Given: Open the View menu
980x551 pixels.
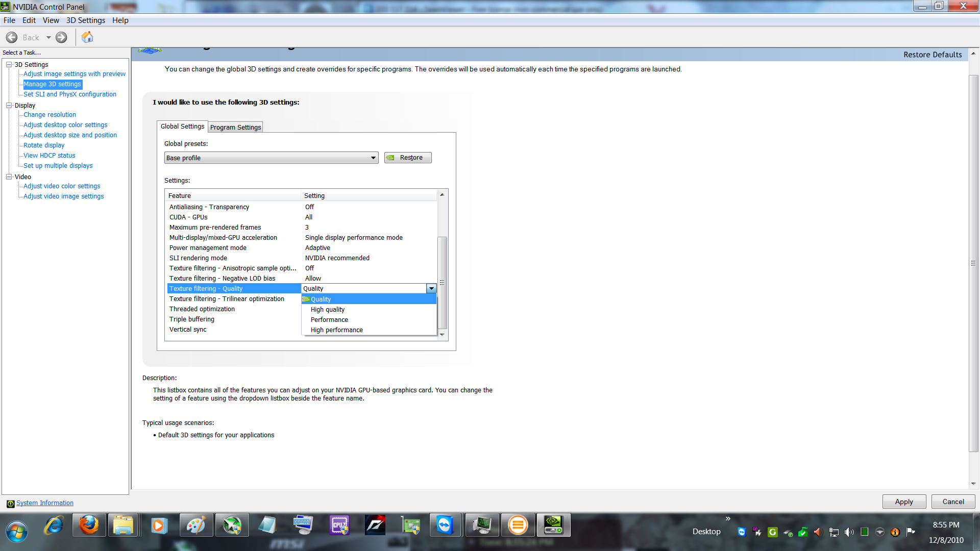Looking at the screenshot, I should click(x=51, y=20).
